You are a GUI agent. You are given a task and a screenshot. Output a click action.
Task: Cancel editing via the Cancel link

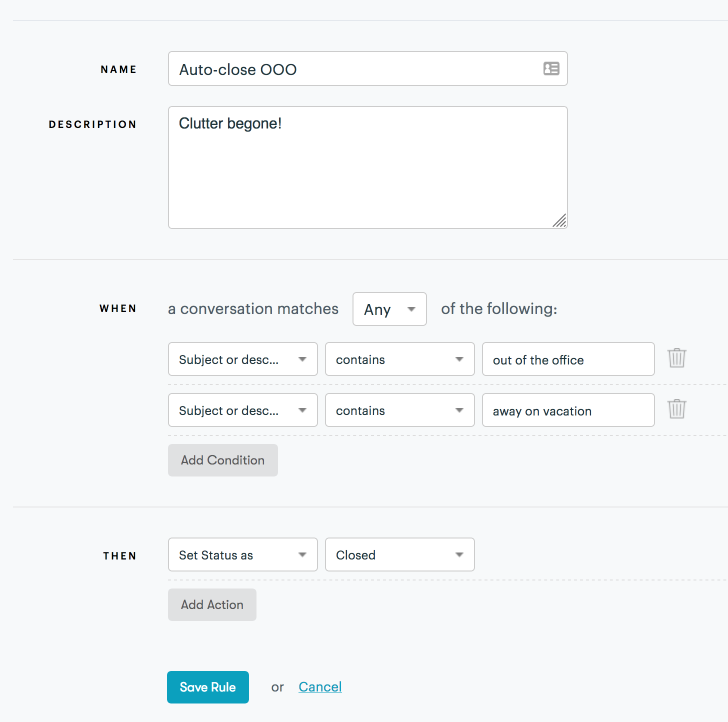(320, 687)
